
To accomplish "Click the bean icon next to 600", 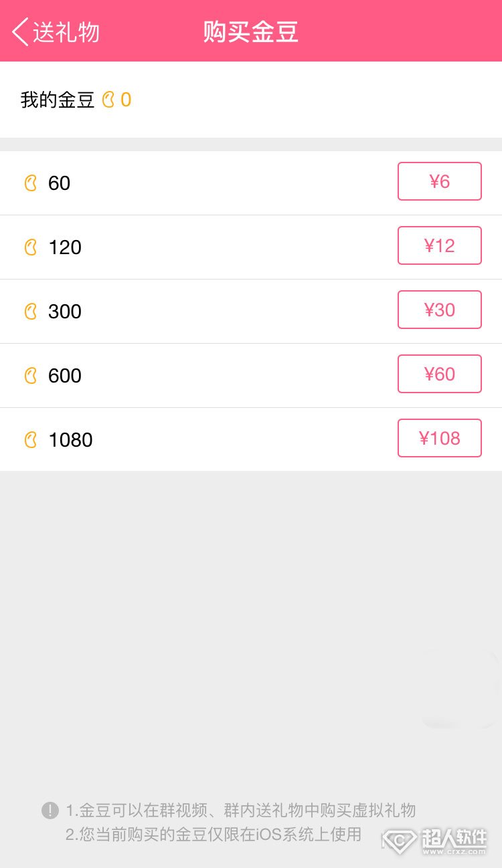I will click(x=31, y=376).
